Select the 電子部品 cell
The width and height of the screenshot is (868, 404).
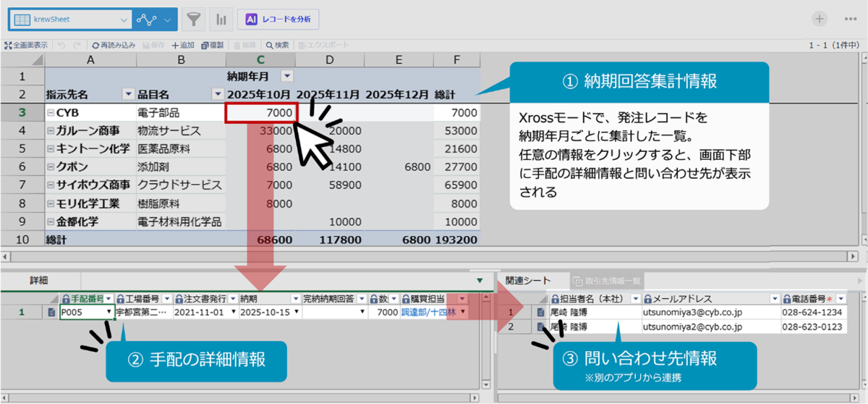[x=181, y=112]
